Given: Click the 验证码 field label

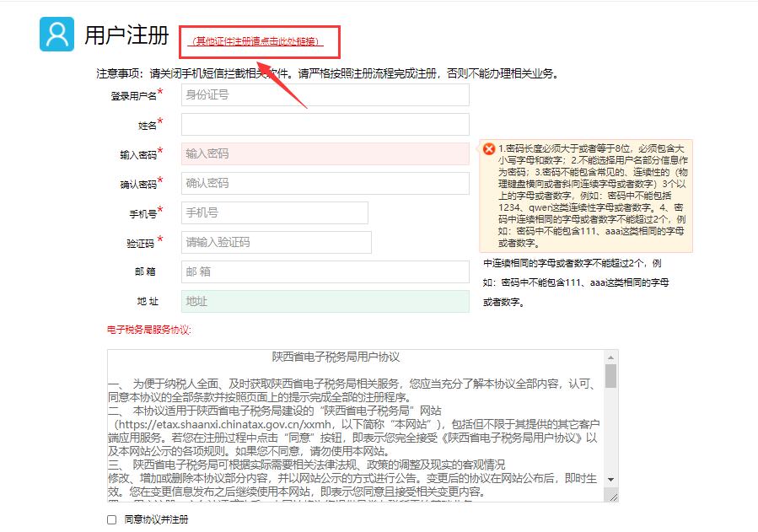Looking at the screenshot, I should (x=141, y=244).
